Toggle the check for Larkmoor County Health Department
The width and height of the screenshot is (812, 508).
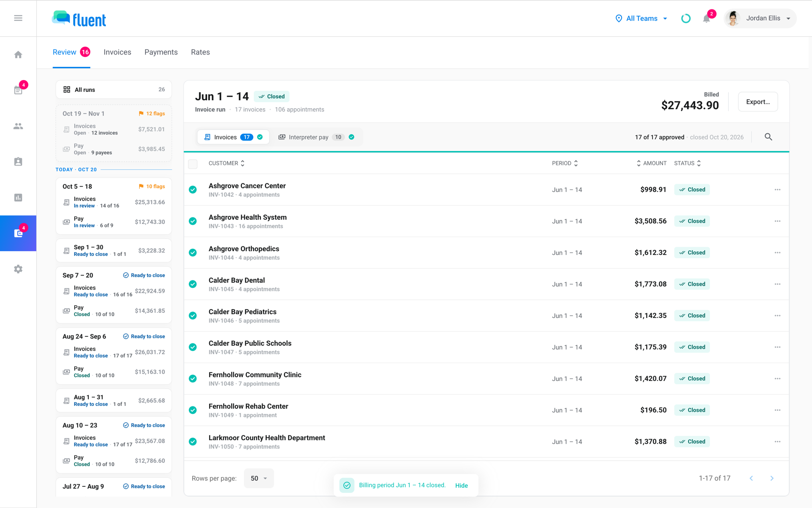click(x=193, y=442)
